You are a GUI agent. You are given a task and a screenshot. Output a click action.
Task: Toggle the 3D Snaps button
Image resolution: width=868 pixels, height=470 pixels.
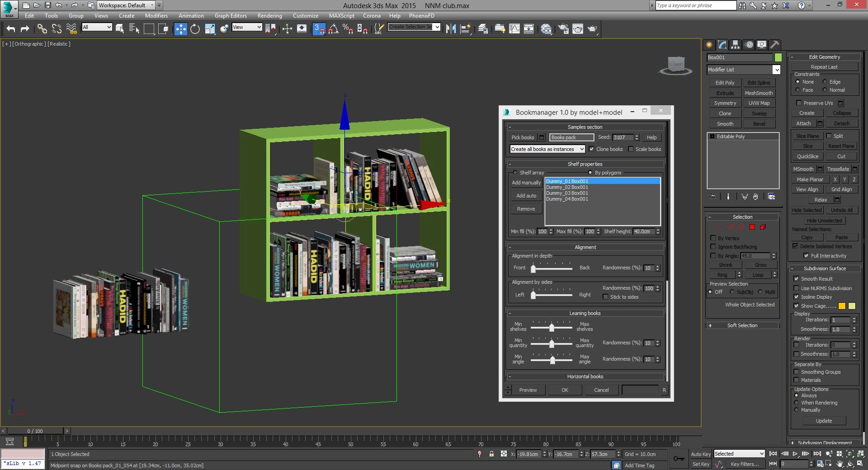(x=319, y=29)
